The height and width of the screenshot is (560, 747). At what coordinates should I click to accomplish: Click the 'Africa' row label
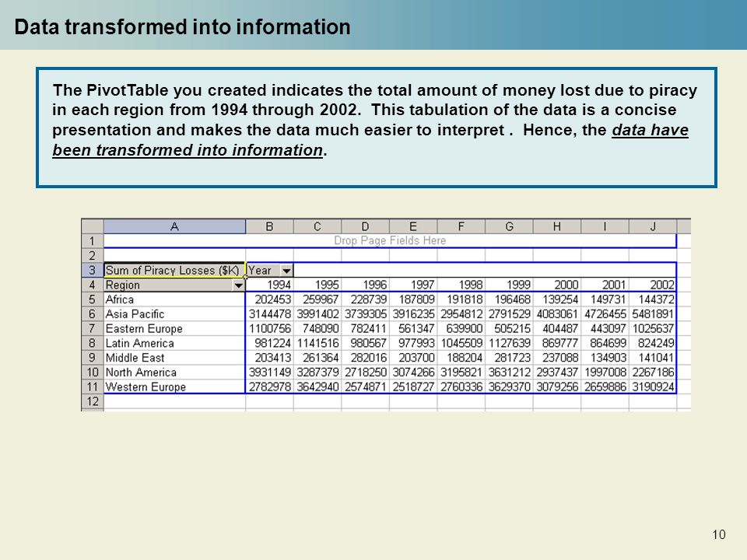click(174, 299)
